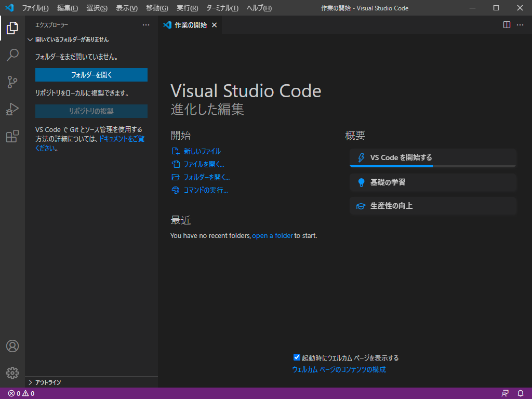This screenshot has width=532, height=399.
Task: Click the フォルダーを開く... link on the welcome page
Action: coord(207,177)
